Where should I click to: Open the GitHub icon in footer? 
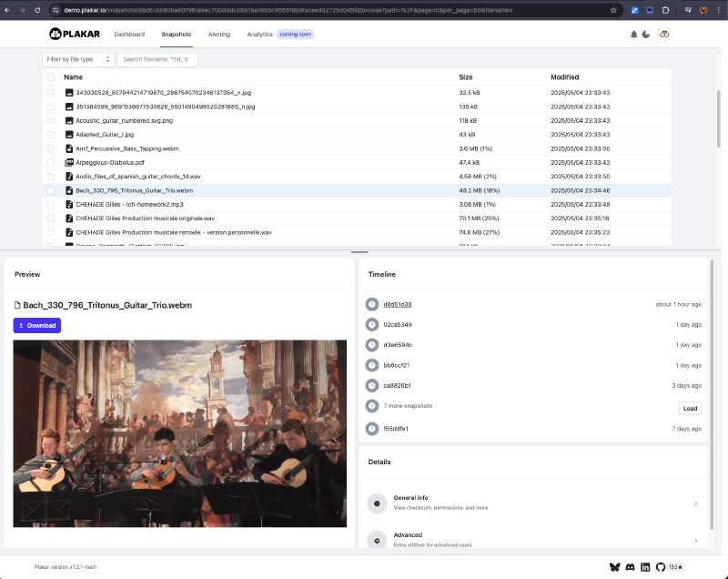click(x=661, y=567)
